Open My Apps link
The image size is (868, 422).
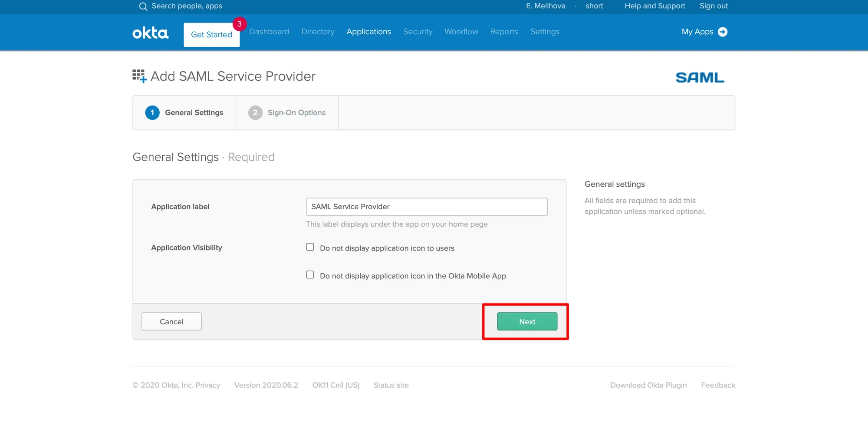pyautogui.click(x=697, y=32)
